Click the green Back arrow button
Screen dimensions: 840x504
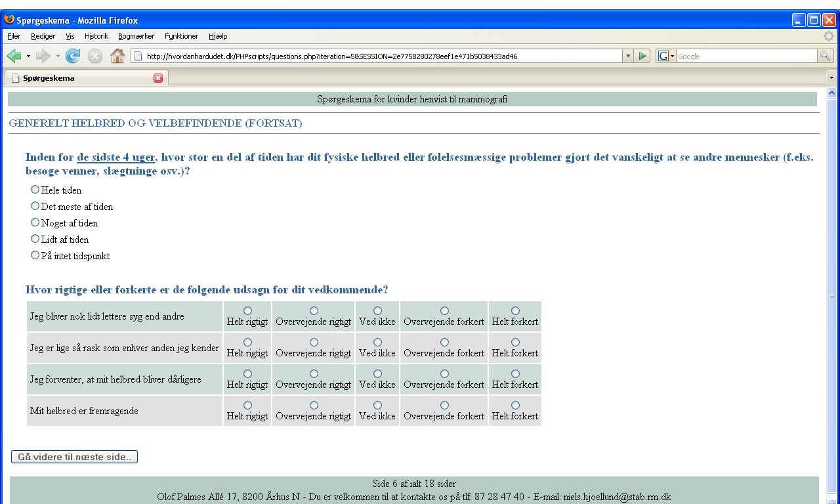coord(14,56)
